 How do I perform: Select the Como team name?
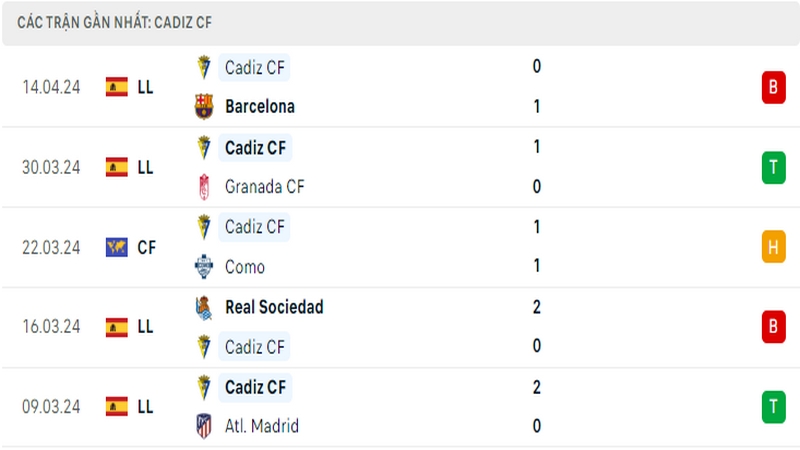(x=245, y=267)
